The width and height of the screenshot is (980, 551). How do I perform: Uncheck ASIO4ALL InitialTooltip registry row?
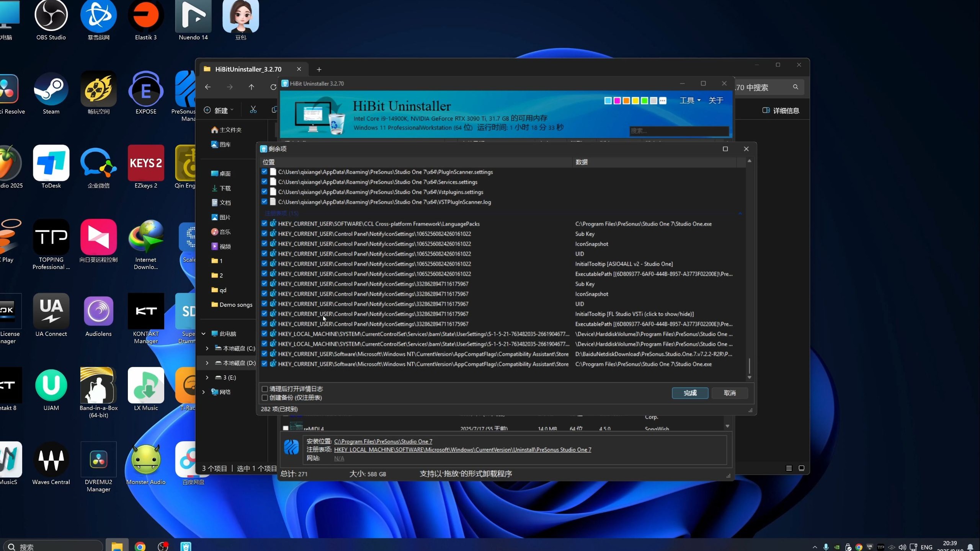pyautogui.click(x=264, y=264)
